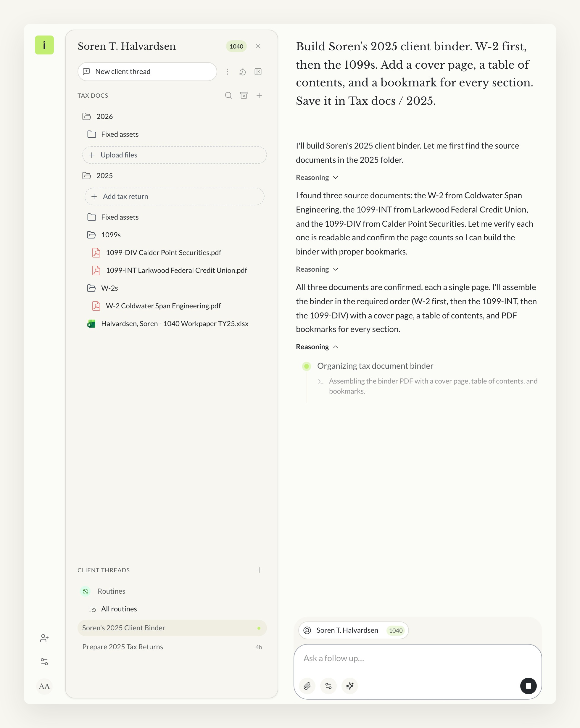Image resolution: width=580 pixels, height=728 pixels.
Task: Close the Soren T. Halvardsen client panel
Action: (x=258, y=46)
